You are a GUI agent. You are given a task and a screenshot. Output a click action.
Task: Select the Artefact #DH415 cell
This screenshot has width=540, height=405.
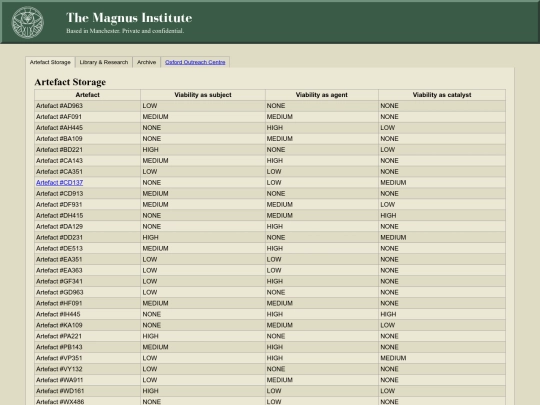pyautogui.click(x=87, y=216)
